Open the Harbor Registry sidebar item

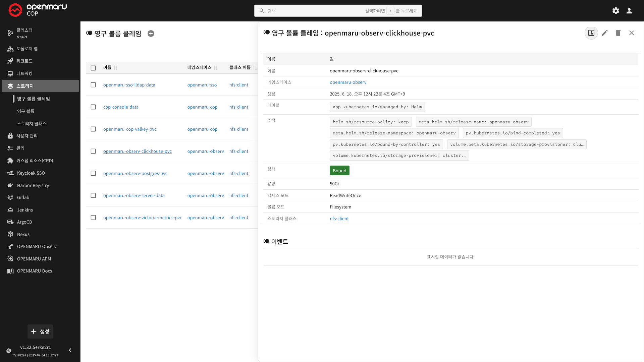point(33,185)
